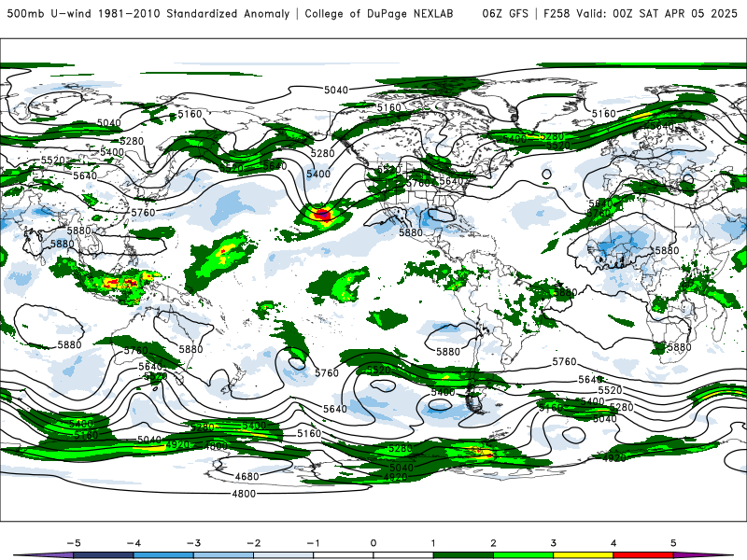Image resolution: width=747 pixels, height=560 pixels.
Task: Click the '5' colorbar tick label
Action: coord(673,543)
